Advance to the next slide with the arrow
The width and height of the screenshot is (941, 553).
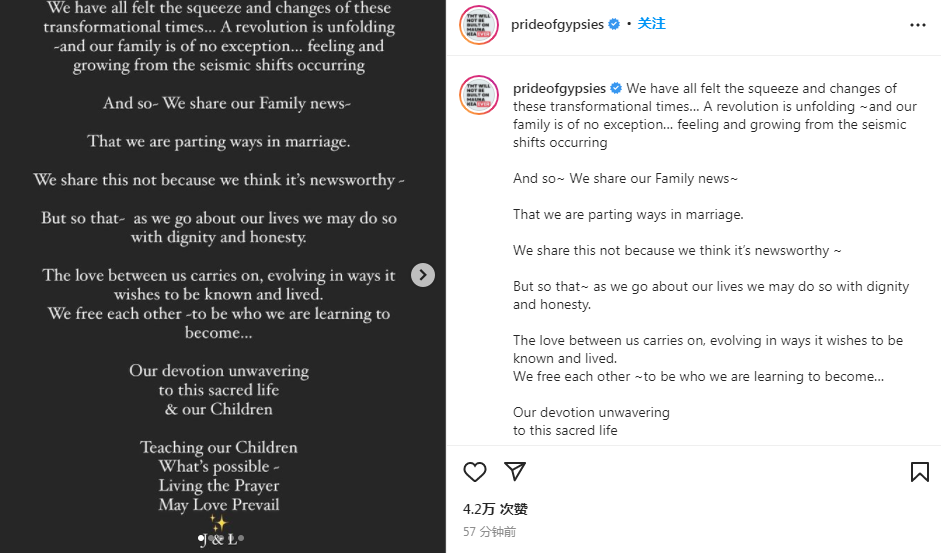click(423, 275)
